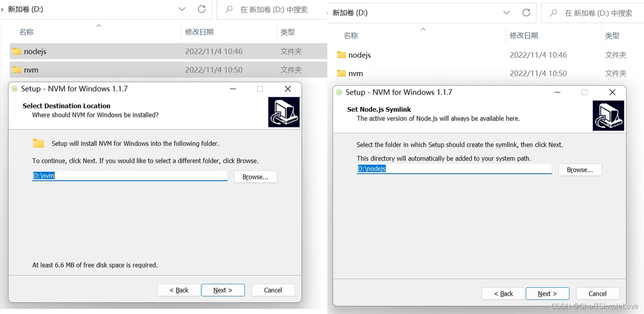Go Back in Set Node.js Symlink dialog
The image size is (644, 314).
coord(503,294)
